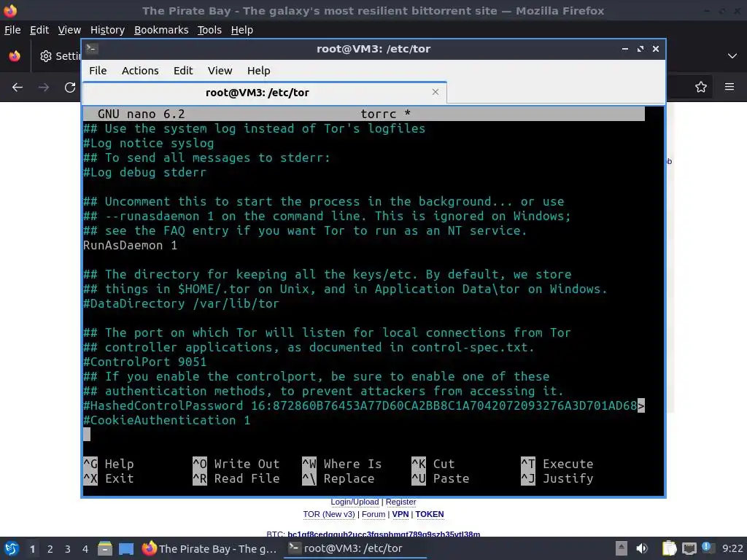Image resolution: width=747 pixels, height=560 pixels.
Task: Click the Settings gear icon in the Firefox tab
Action: [46, 56]
